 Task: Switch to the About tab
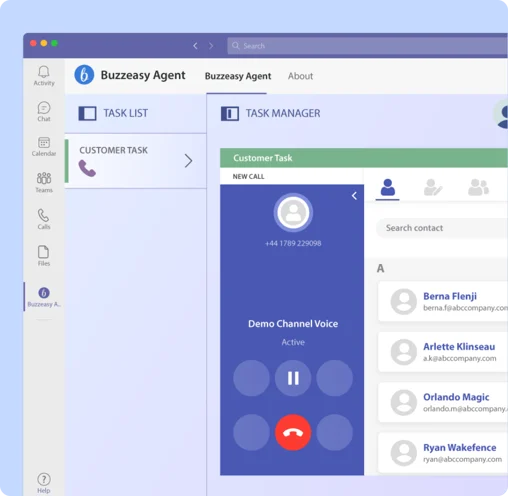300,76
